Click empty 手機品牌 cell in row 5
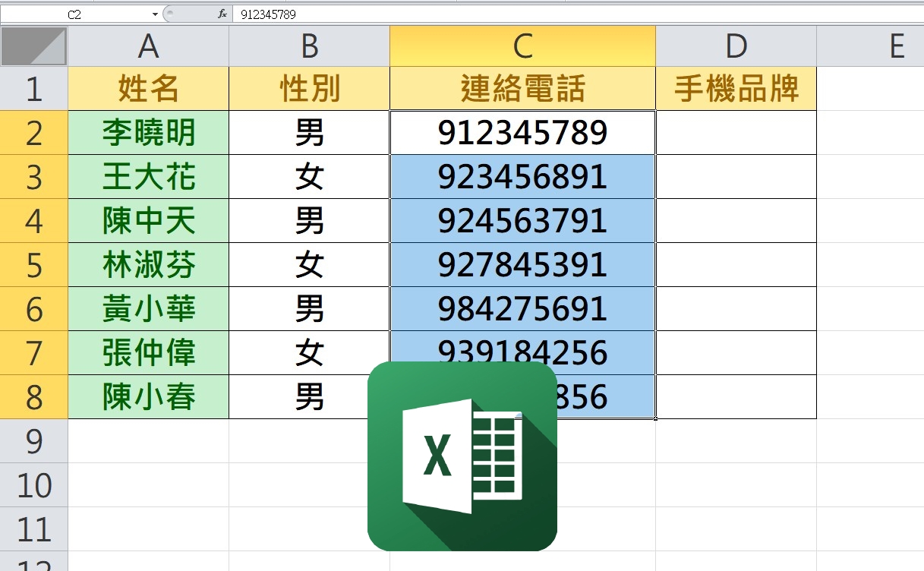 (x=736, y=265)
